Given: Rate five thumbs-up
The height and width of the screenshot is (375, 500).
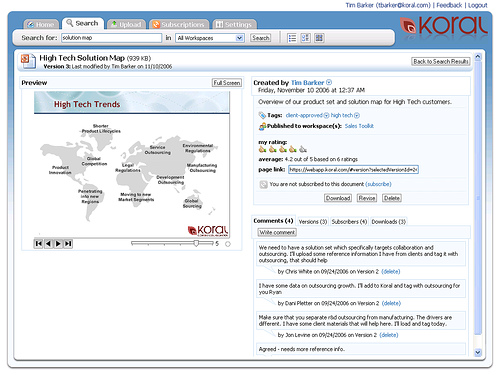Looking at the screenshot, I should (303, 149).
